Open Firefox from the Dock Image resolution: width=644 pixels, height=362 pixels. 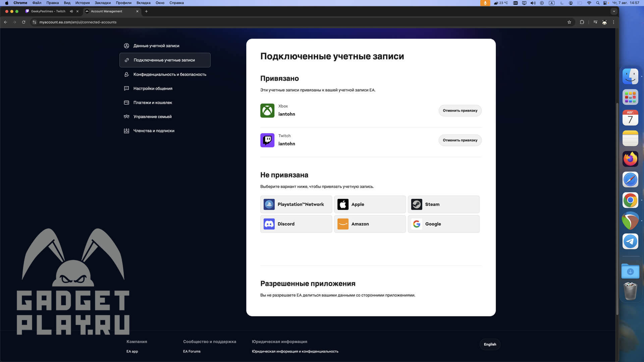(x=630, y=159)
